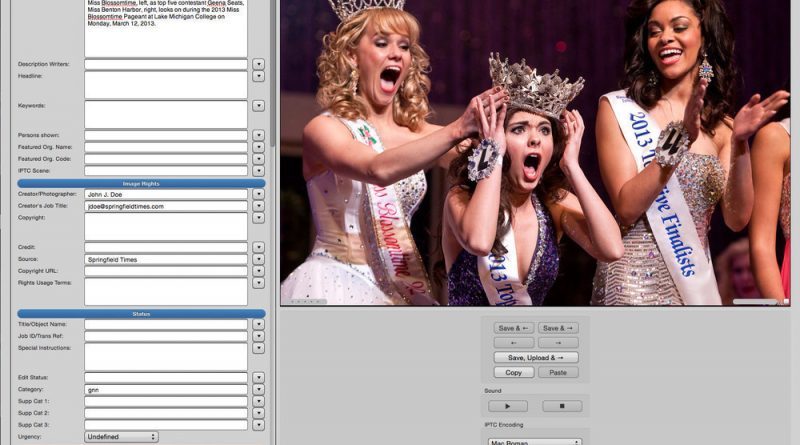Open the IPTC Encoding Mac Roman dropdown
The height and width of the screenshot is (445, 800).
(535, 441)
